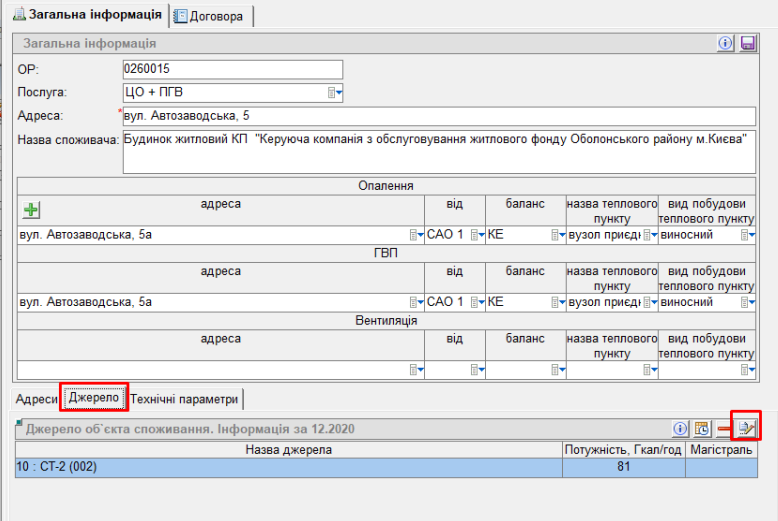Expand the Послуга dropdown
The height and width of the screenshot is (521, 778).
coord(335,93)
